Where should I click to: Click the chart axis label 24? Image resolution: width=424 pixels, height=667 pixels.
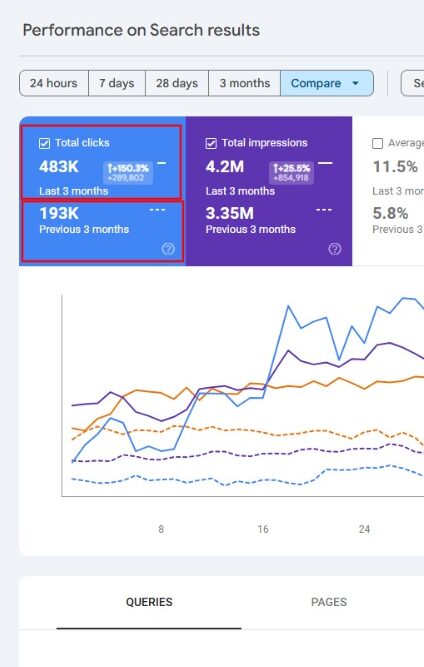coord(364,529)
